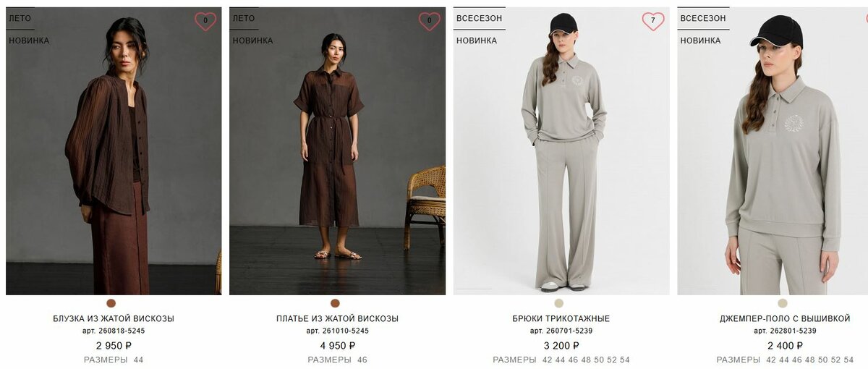This screenshot has width=868, height=369.
Task: View the brown blouse model photo
Action: [x=114, y=150]
